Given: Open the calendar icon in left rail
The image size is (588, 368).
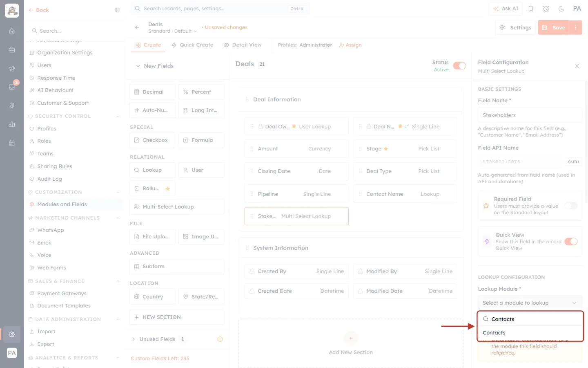Looking at the screenshot, I should (12, 143).
